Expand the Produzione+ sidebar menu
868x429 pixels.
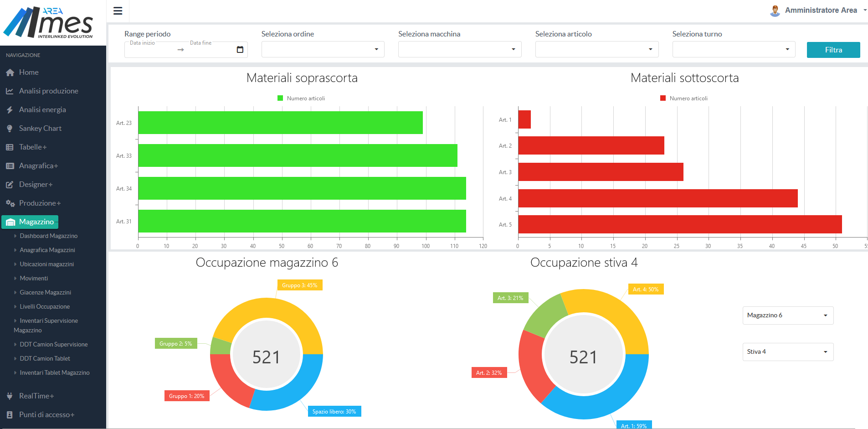click(40, 203)
